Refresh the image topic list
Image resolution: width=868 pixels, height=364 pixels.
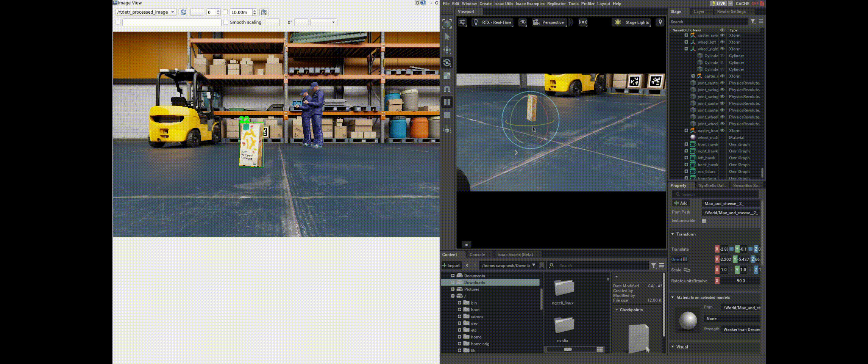pyautogui.click(x=183, y=12)
